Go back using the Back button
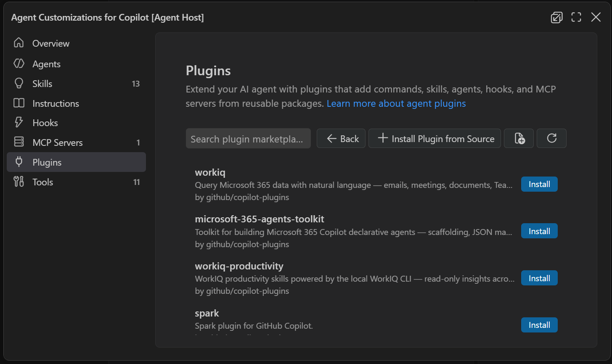Screen dimensions: 612x364 pyautogui.click(x=341, y=138)
